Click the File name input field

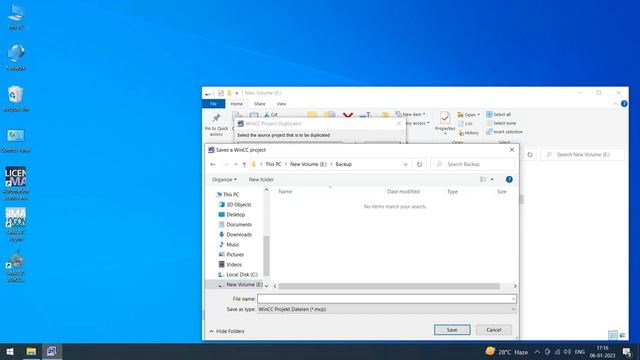[x=387, y=299]
